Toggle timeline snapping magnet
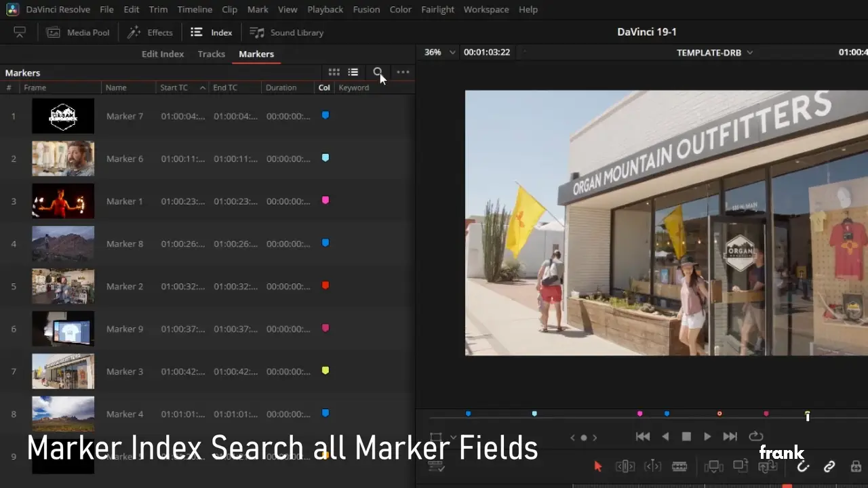The image size is (868, 488). pyautogui.click(x=803, y=467)
